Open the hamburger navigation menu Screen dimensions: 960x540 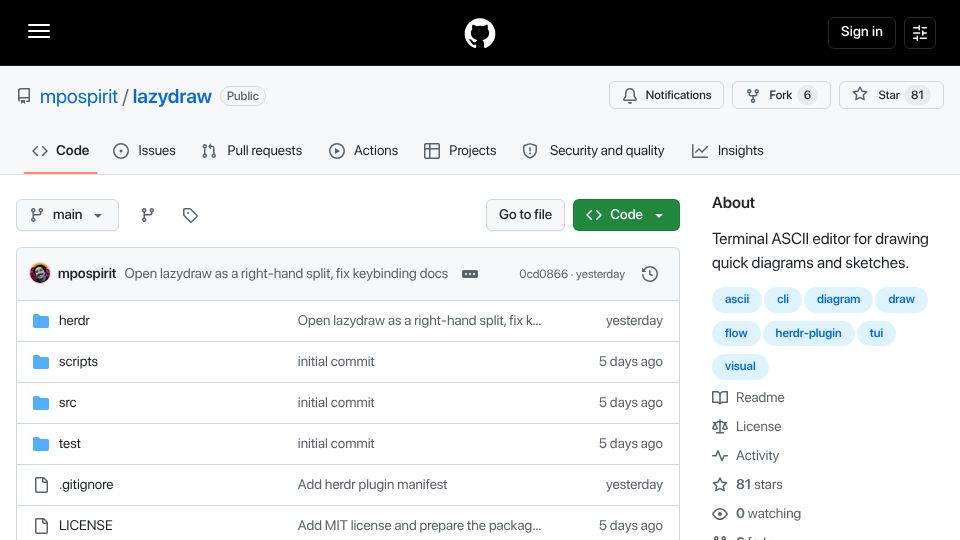click(39, 31)
